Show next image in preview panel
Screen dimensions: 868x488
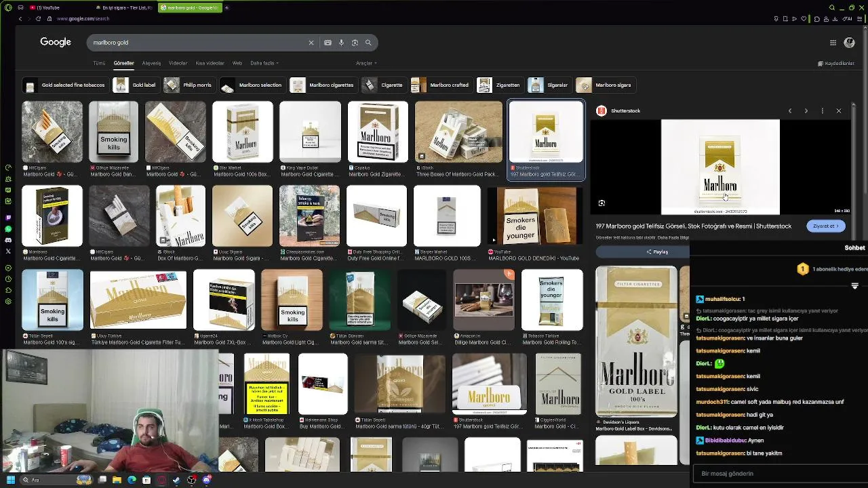point(806,110)
